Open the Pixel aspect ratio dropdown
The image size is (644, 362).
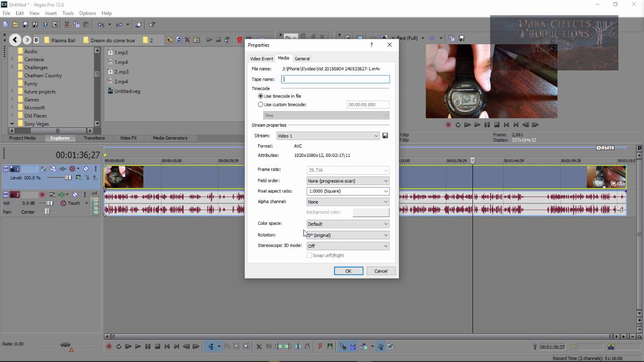(x=348, y=191)
